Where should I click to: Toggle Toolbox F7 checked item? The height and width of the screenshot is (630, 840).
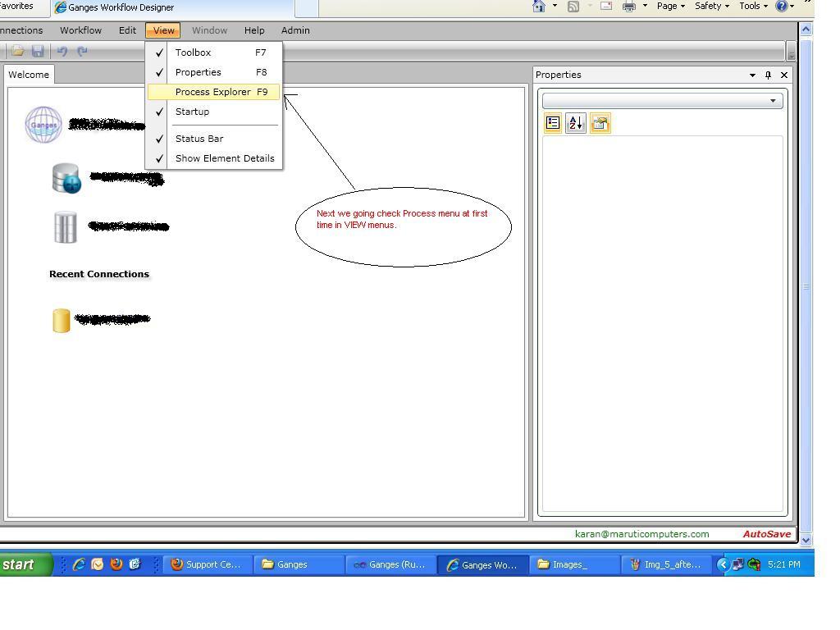pos(214,52)
